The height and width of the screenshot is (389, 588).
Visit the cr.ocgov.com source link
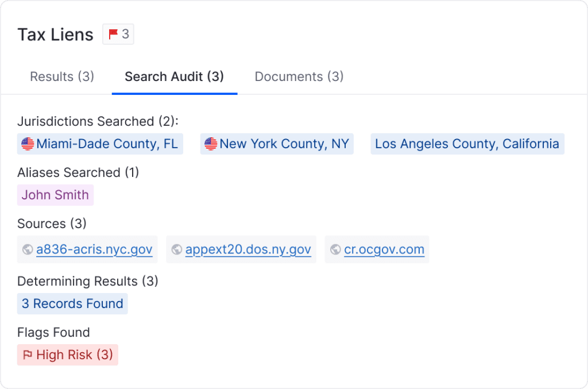click(x=384, y=249)
